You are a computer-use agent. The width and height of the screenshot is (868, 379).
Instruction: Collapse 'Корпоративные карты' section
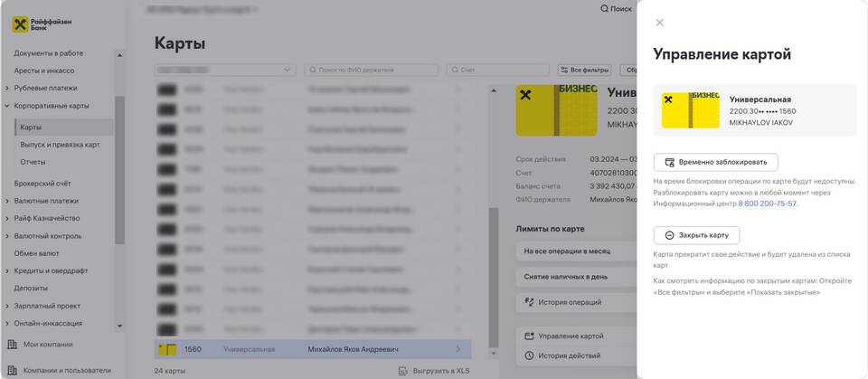coord(7,106)
